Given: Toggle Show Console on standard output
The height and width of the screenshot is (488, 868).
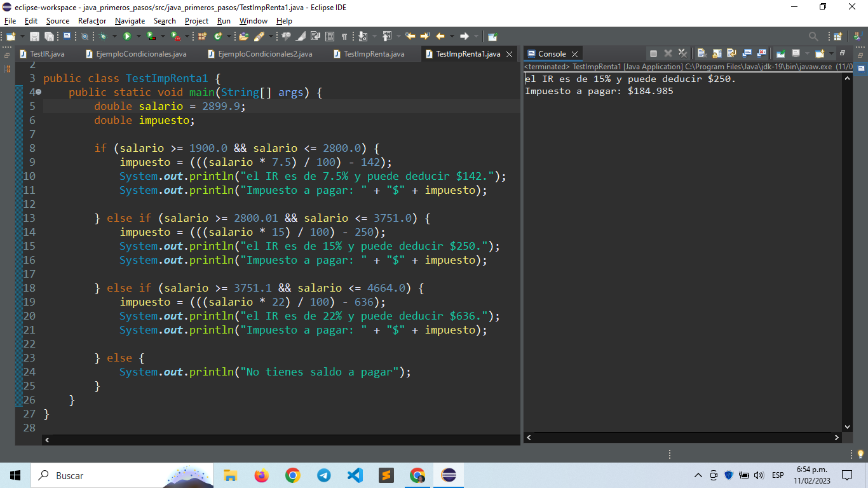Looking at the screenshot, I should pyautogui.click(x=747, y=53).
